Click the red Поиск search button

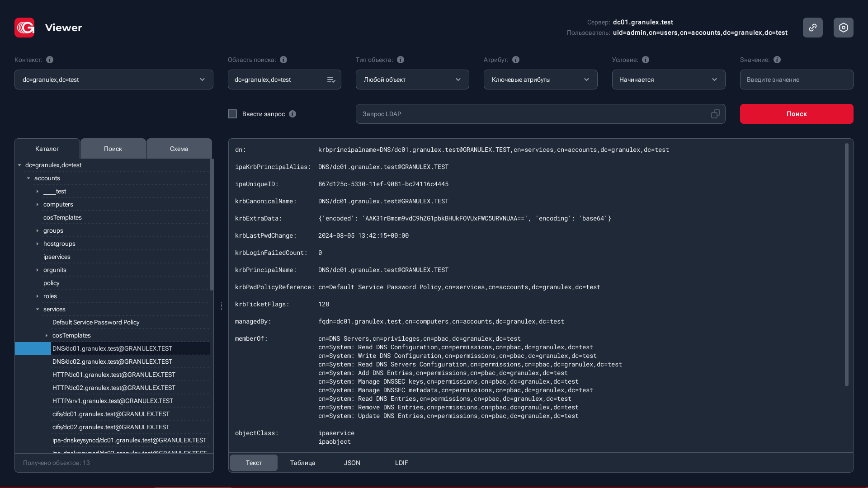(x=797, y=114)
